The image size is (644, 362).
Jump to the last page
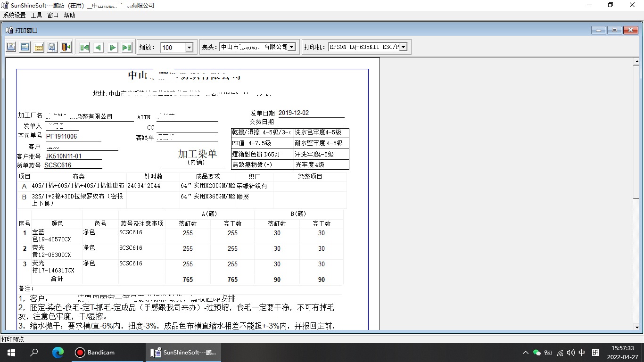[127, 47]
